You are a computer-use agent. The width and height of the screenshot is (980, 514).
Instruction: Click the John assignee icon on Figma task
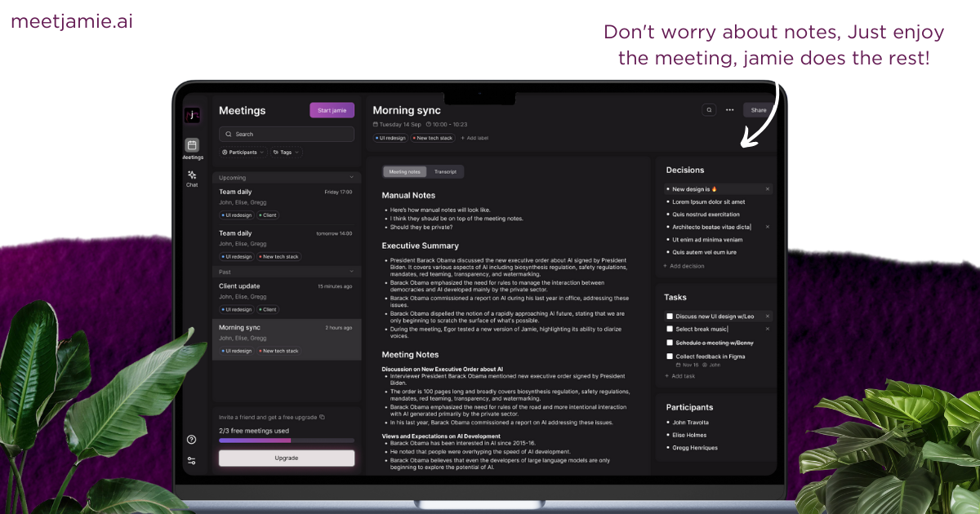tap(706, 365)
